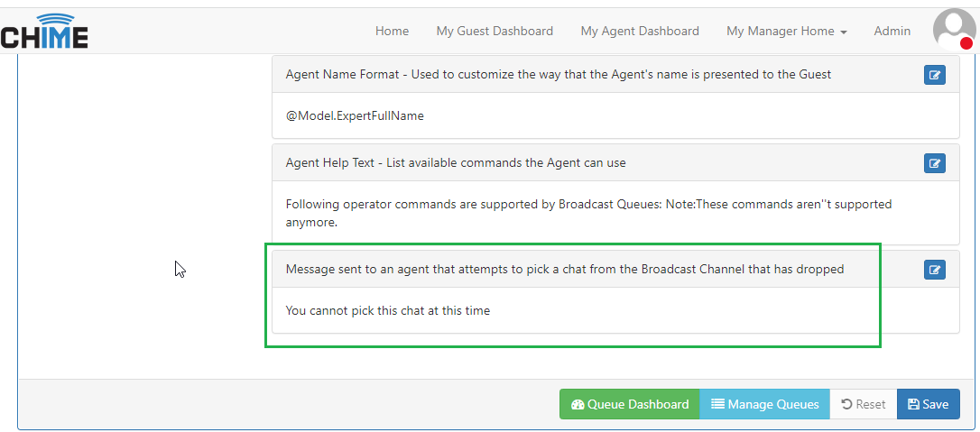Edit the Agent Help Text setting
This screenshot has width=980, height=432.
[934, 163]
